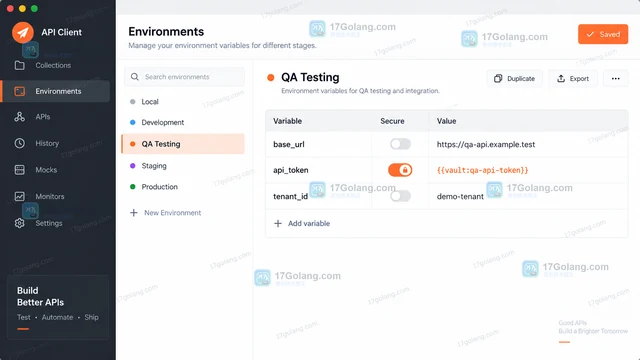Click the Build Better APIs promo card
The height and width of the screenshot is (360, 640).
click(x=58, y=307)
